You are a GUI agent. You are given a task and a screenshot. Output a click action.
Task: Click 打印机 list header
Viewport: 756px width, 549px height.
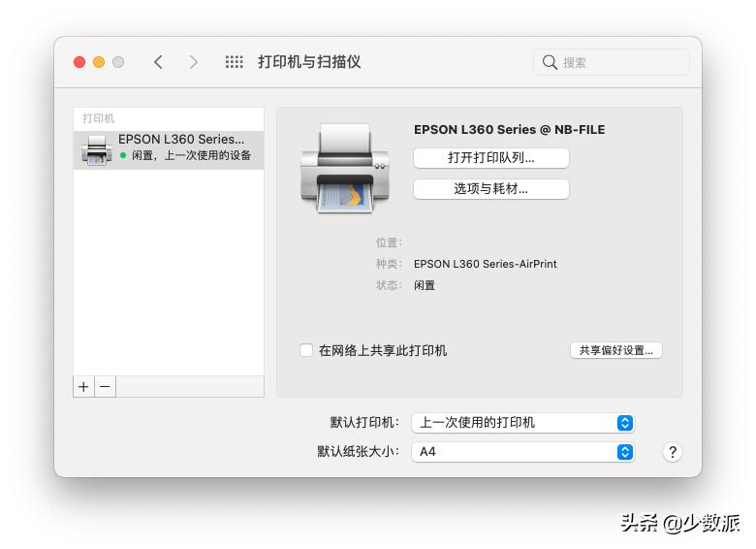(98, 118)
